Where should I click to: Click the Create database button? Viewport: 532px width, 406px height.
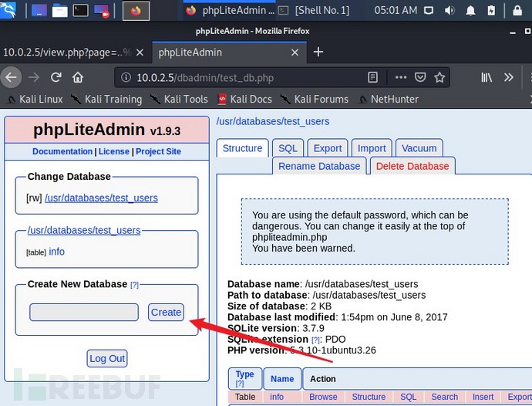pos(166,313)
